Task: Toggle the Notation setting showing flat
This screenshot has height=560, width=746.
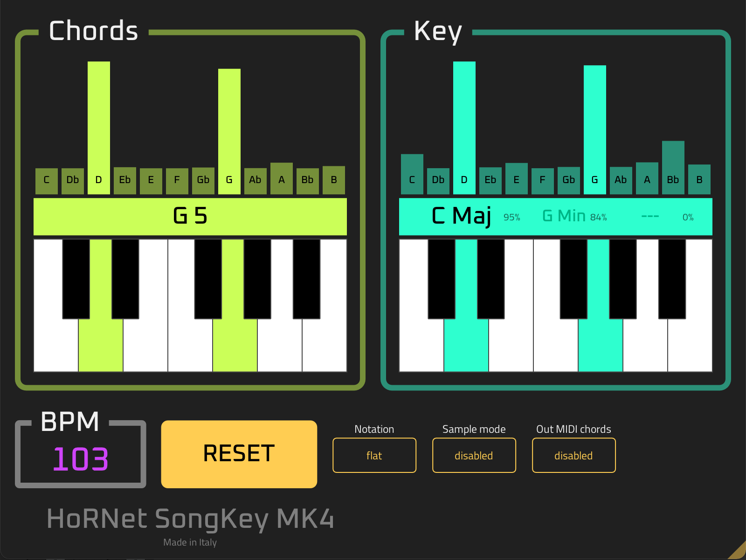Action: click(374, 455)
